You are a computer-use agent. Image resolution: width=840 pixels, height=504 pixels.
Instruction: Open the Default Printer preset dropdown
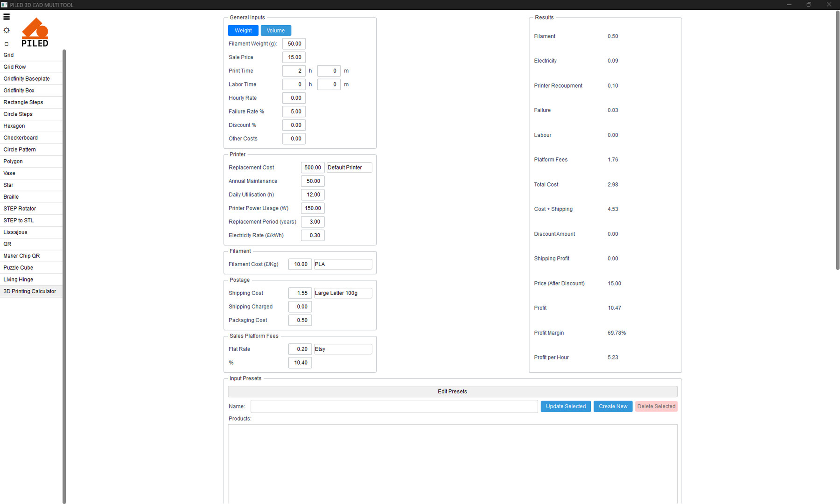pos(349,168)
